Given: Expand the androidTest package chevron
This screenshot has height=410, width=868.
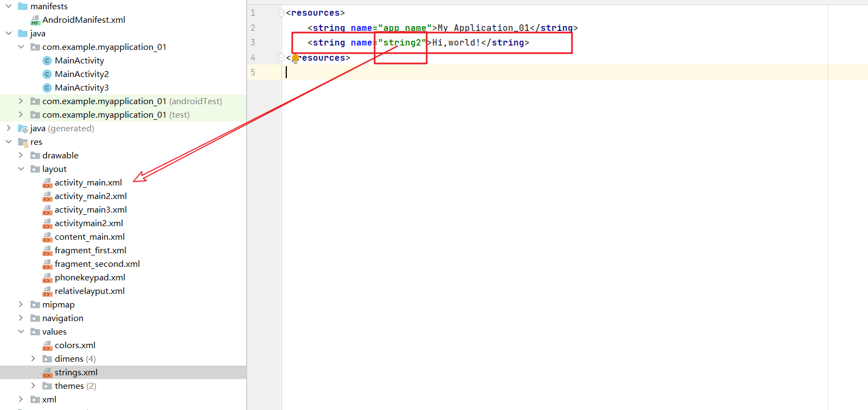Looking at the screenshot, I should [x=21, y=101].
